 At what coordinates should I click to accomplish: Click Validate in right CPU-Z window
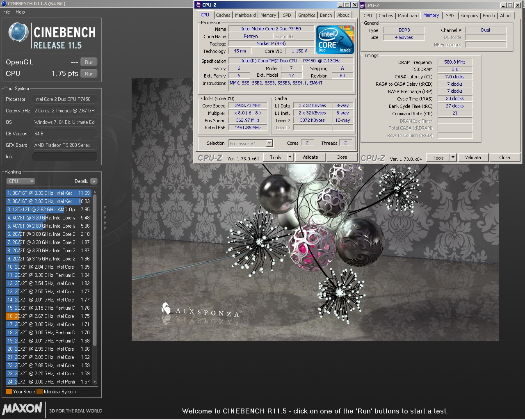tap(473, 157)
